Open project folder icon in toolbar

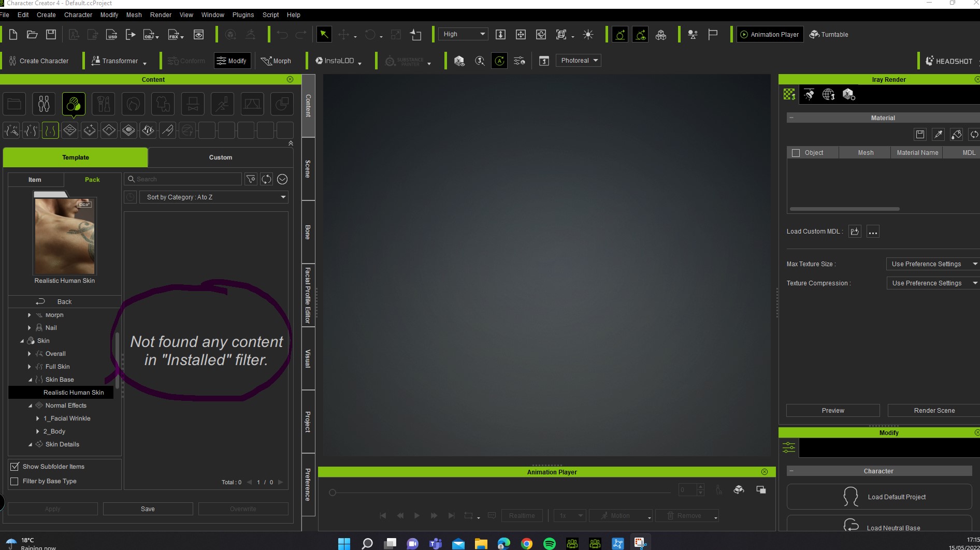(x=32, y=35)
